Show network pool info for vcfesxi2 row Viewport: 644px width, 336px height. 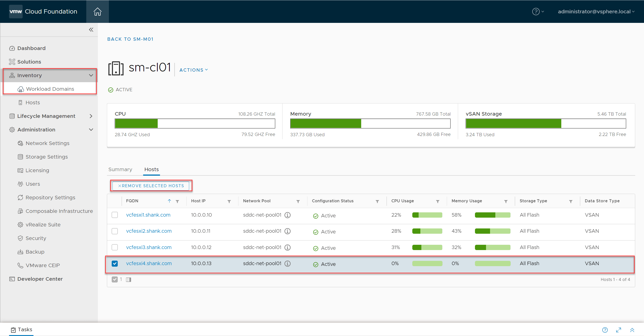click(x=288, y=231)
